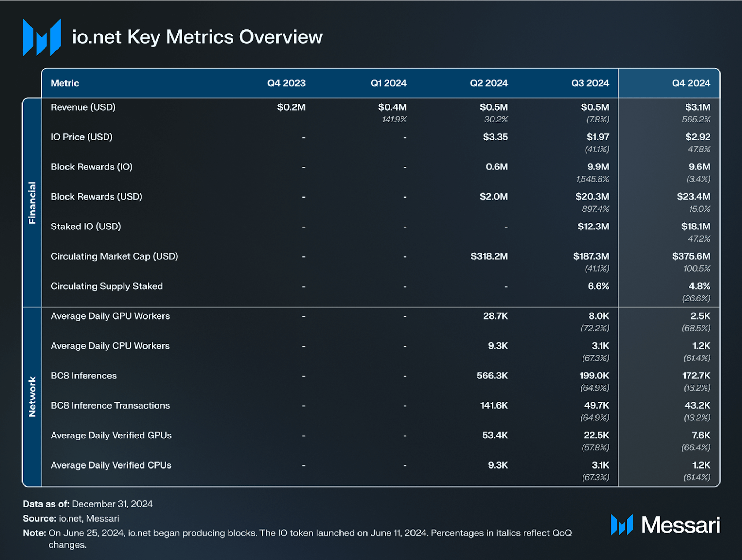Click the 'Q2 2024' column header

point(489,83)
